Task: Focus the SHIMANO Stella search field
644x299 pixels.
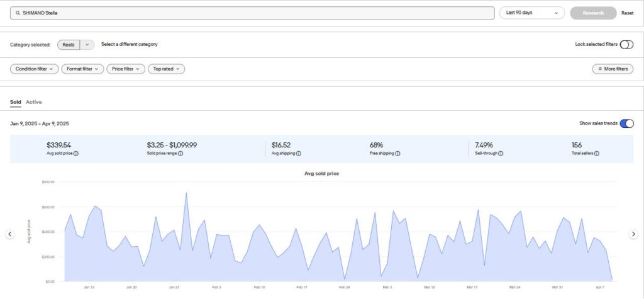Action: click(252, 13)
